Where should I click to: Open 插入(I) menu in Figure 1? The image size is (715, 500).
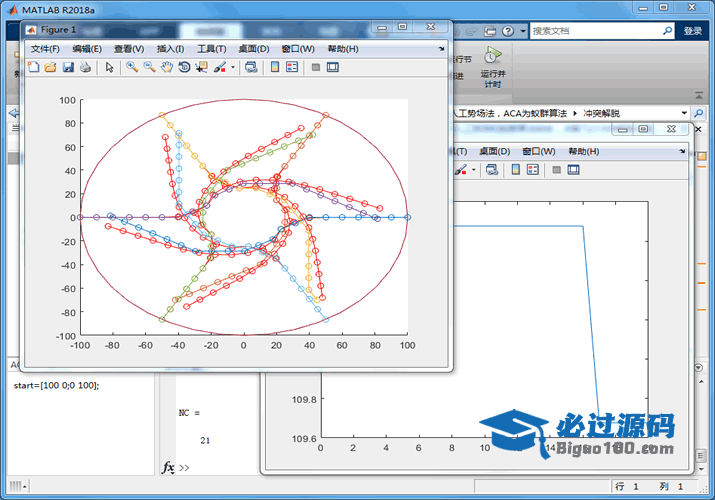pyautogui.click(x=171, y=49)
